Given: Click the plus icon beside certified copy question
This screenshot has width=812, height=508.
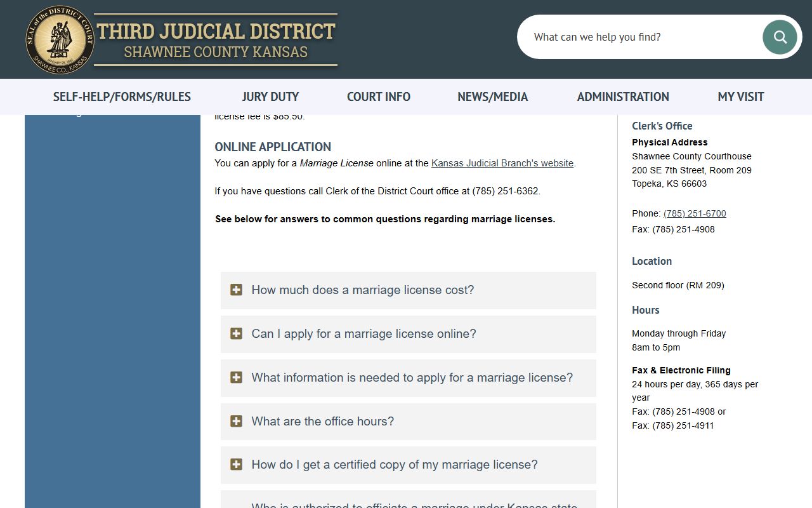Looking at the screenshot, I should coord(236,465).
